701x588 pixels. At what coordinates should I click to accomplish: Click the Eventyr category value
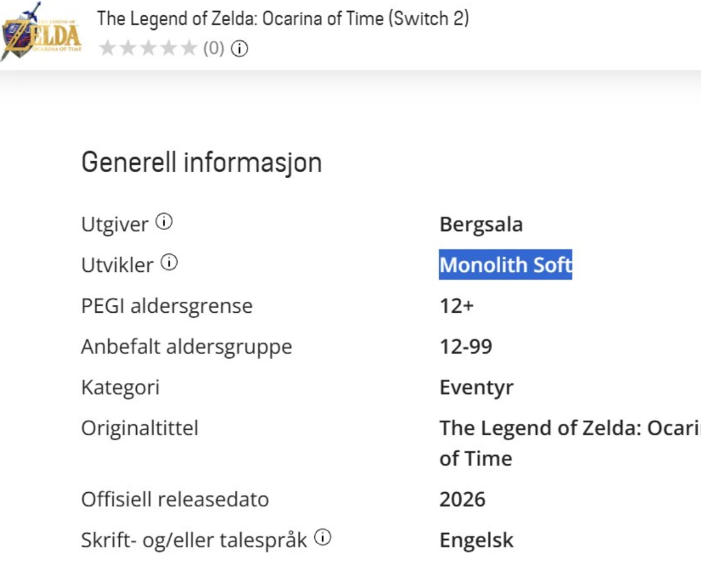[x=477, y=388]
